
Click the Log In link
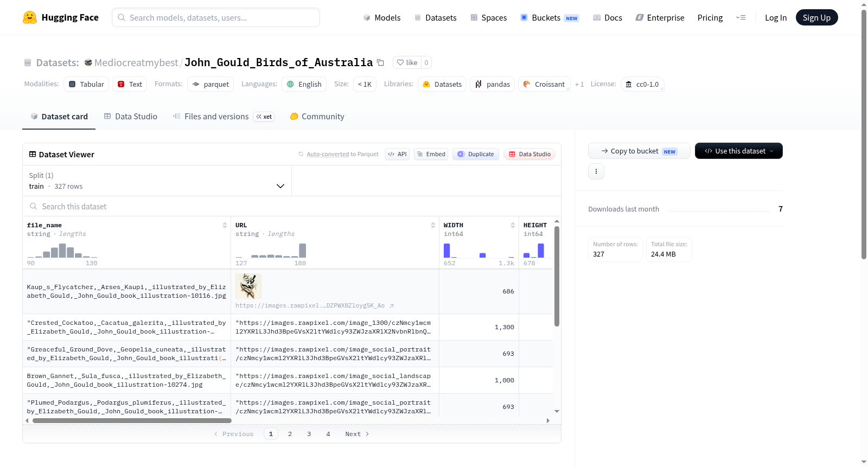click(776, 17)
